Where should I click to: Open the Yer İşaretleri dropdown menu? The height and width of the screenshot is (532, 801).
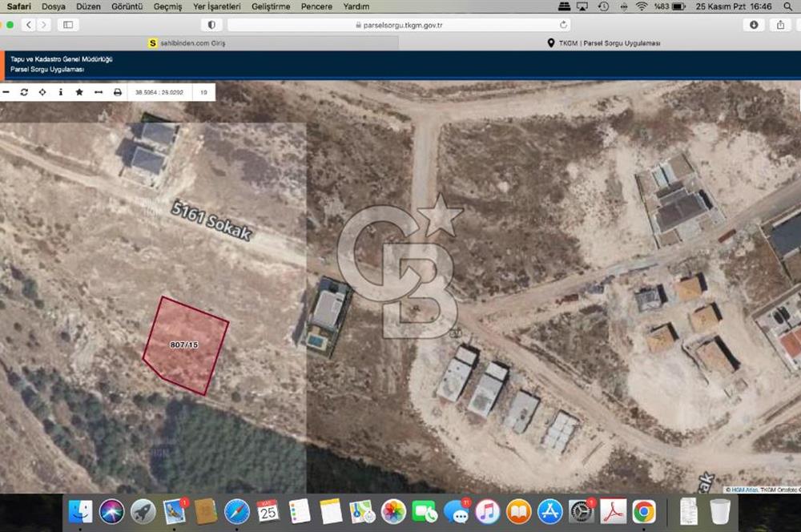coord(217,6)
